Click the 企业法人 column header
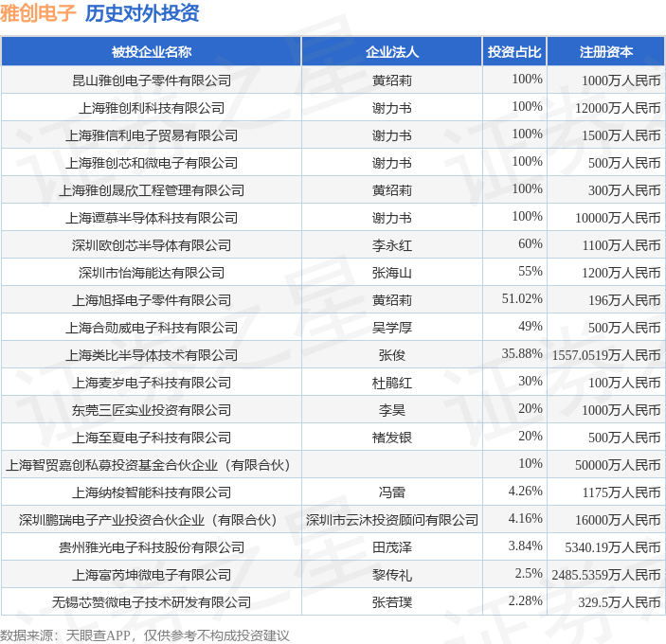The image size is (666, 644). pos(392,52)
